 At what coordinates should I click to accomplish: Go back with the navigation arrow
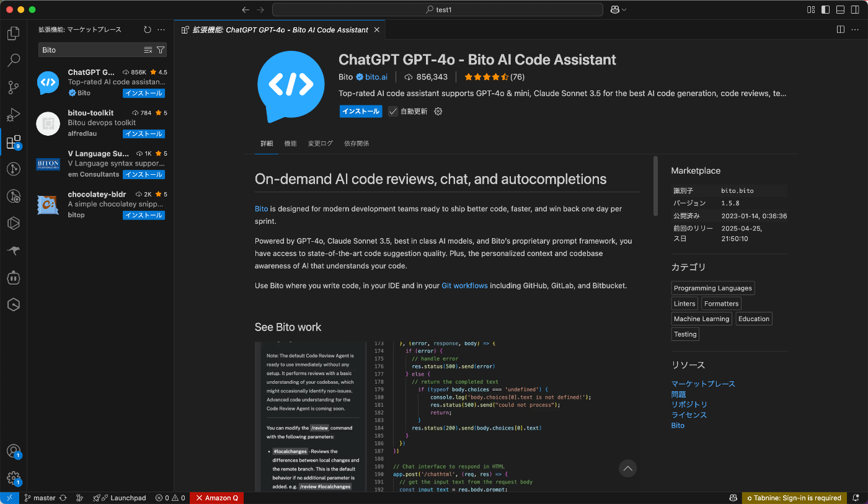coord(246,10)
